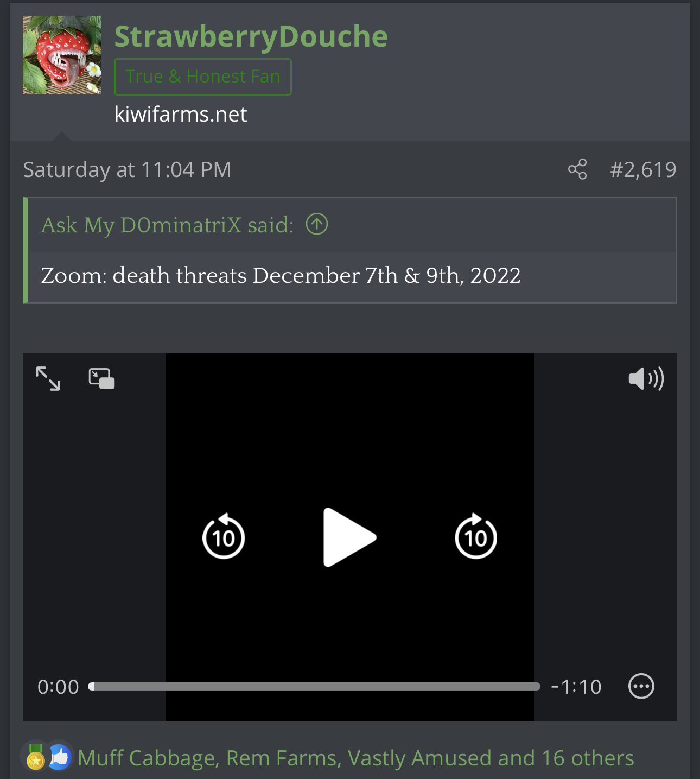
Task: Jump to quoted post arrow icon
Action: [317, 224]
